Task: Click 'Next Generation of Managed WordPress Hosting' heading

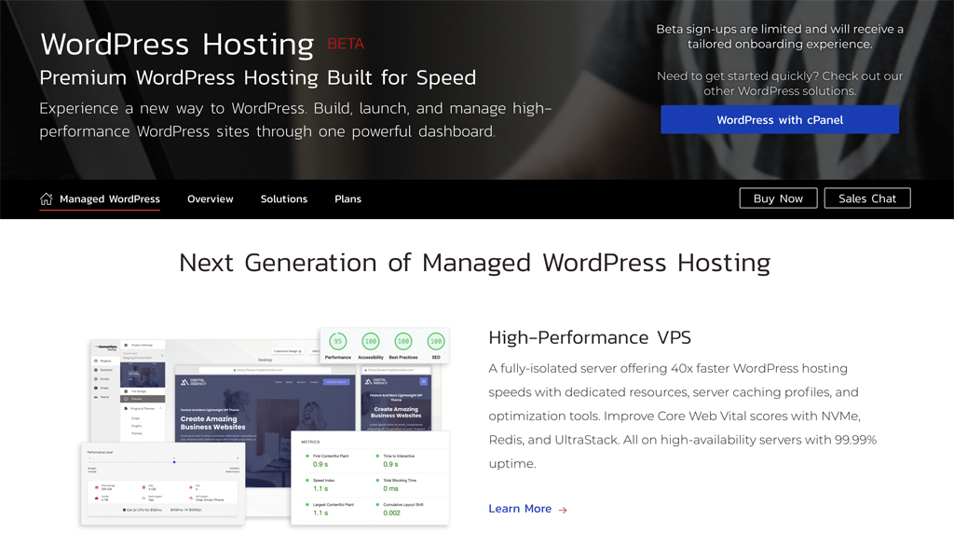Action: tap(474, 263)
